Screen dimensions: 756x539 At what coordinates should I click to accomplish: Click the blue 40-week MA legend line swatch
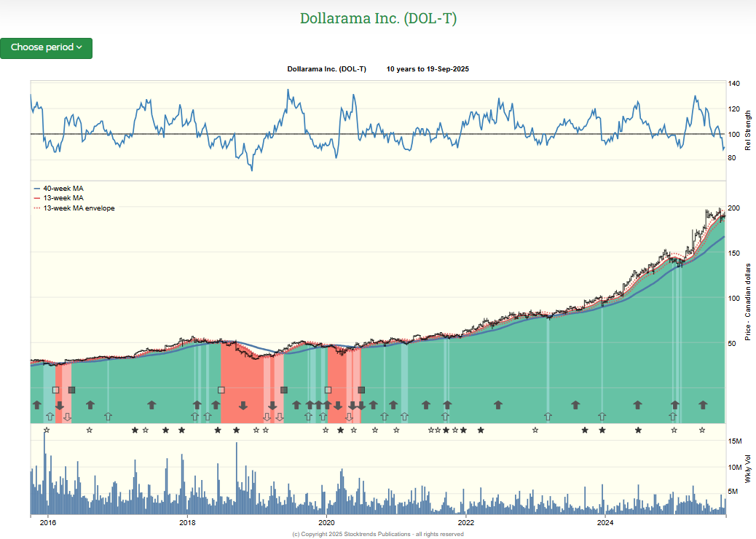tap(37, 189)
